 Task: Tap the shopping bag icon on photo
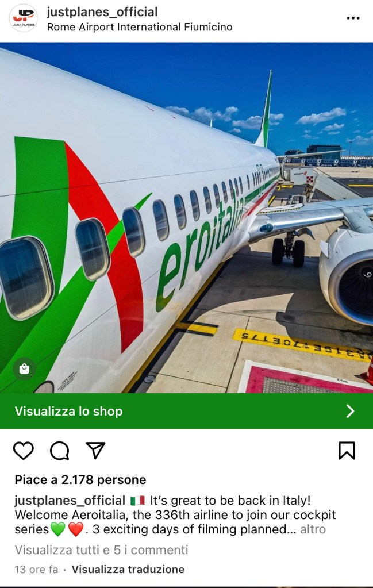pos(24,368)
